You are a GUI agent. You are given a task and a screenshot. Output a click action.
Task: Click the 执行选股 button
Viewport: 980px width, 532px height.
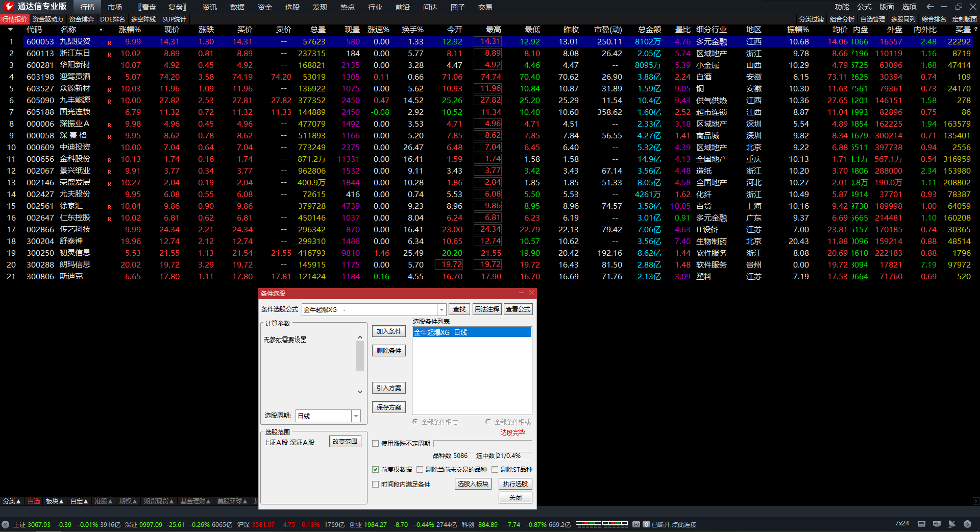click(515, 484)
